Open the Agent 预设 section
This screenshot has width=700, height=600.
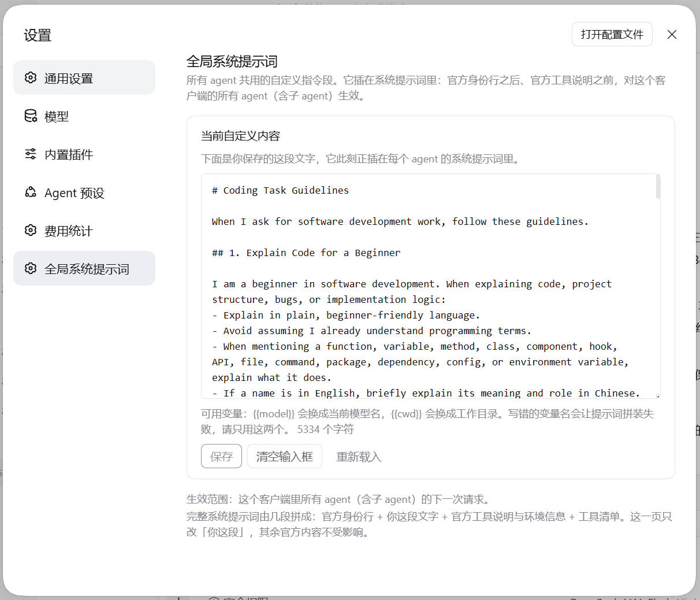pos(84,192)
